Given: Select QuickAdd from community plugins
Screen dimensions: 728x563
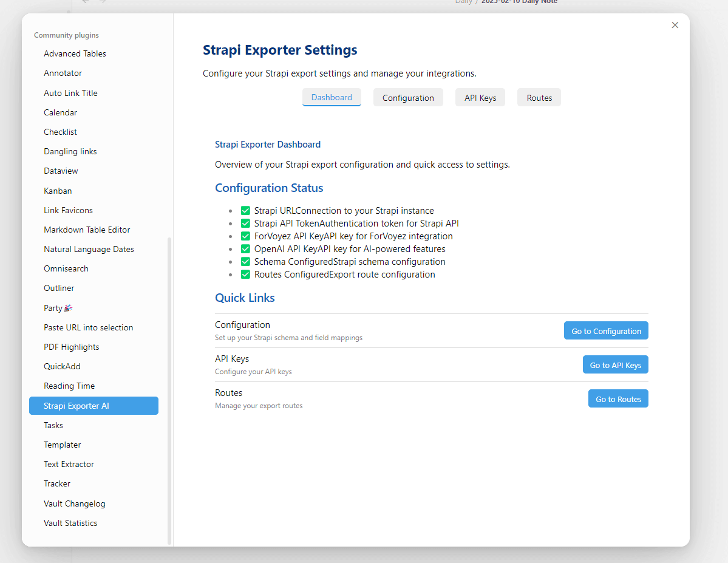Looking at the screenshot, I should click(x=62, y=366).
